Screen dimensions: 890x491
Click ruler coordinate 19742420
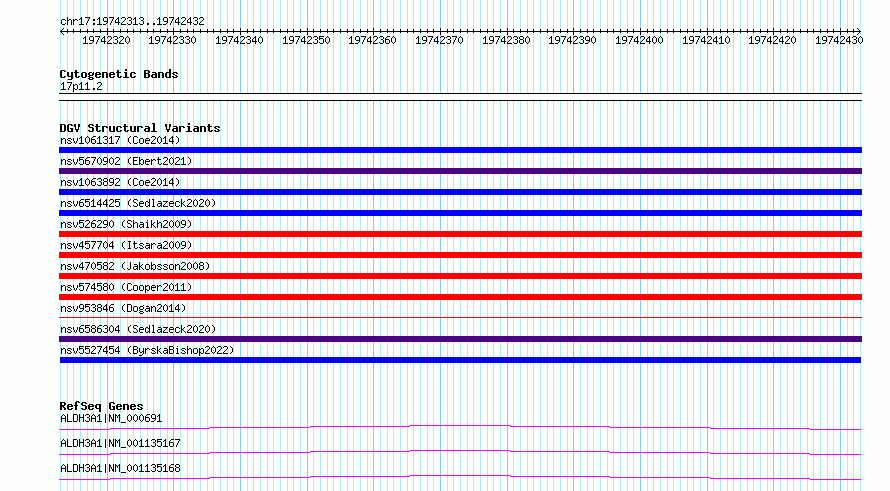tap(772, 40)
